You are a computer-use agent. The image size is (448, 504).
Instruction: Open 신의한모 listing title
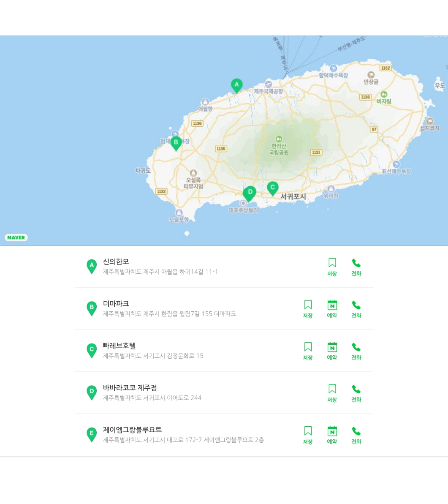point(116,262)
